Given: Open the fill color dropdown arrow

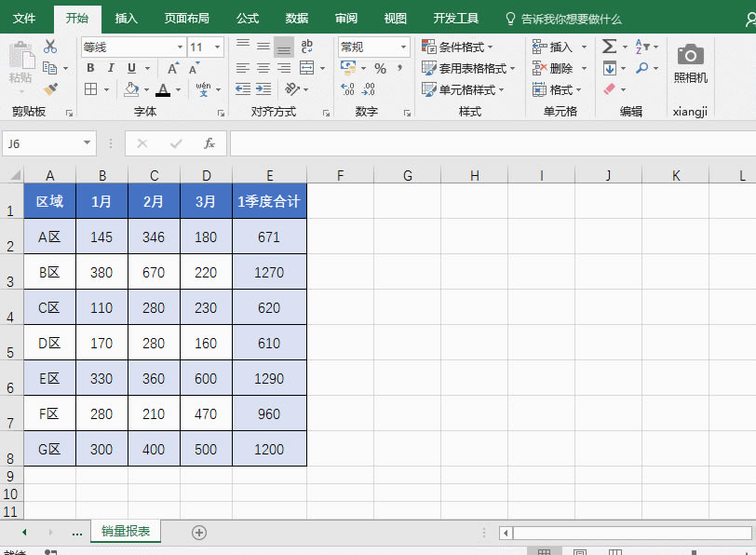Looking at the screenshot, I should (x=147, y=89).
